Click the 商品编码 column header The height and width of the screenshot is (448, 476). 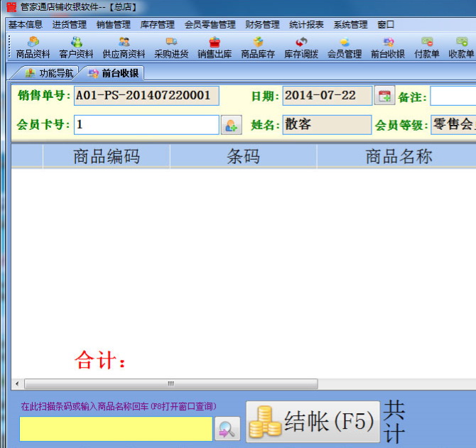(107, 156)
